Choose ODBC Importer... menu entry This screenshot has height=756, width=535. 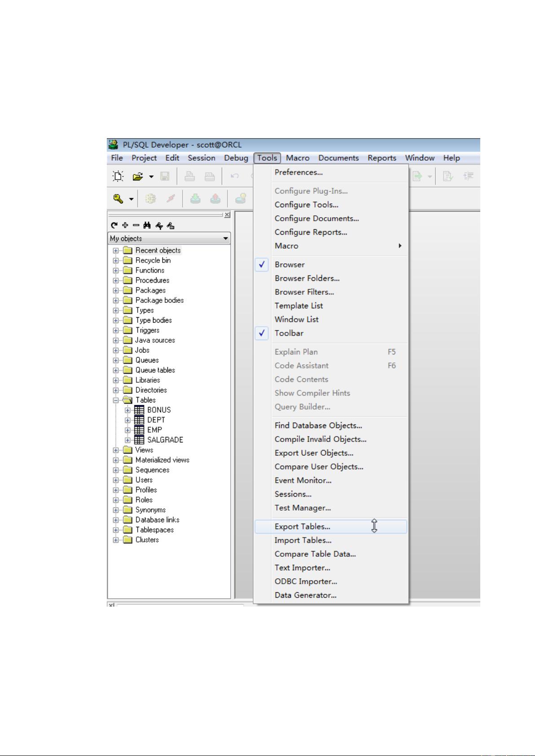point(331,581)
